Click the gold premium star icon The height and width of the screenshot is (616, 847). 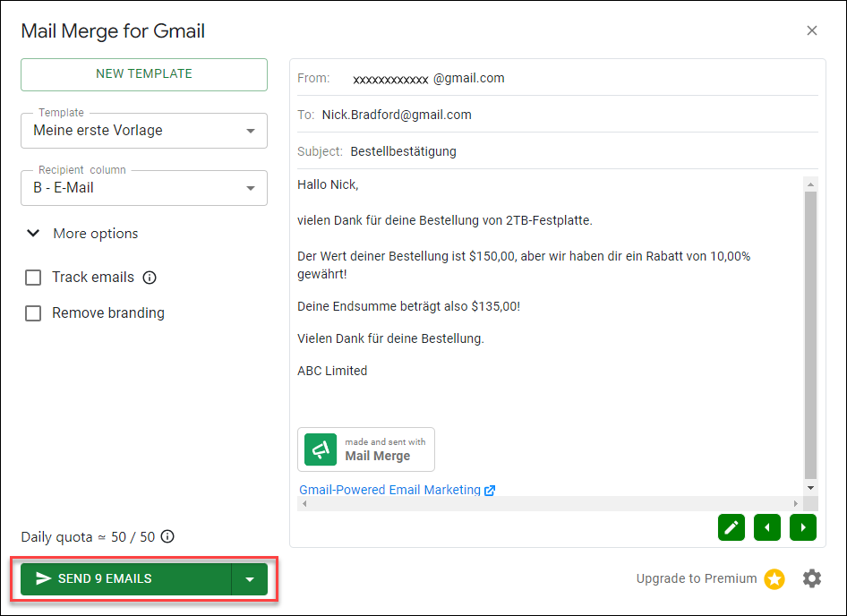774,579
